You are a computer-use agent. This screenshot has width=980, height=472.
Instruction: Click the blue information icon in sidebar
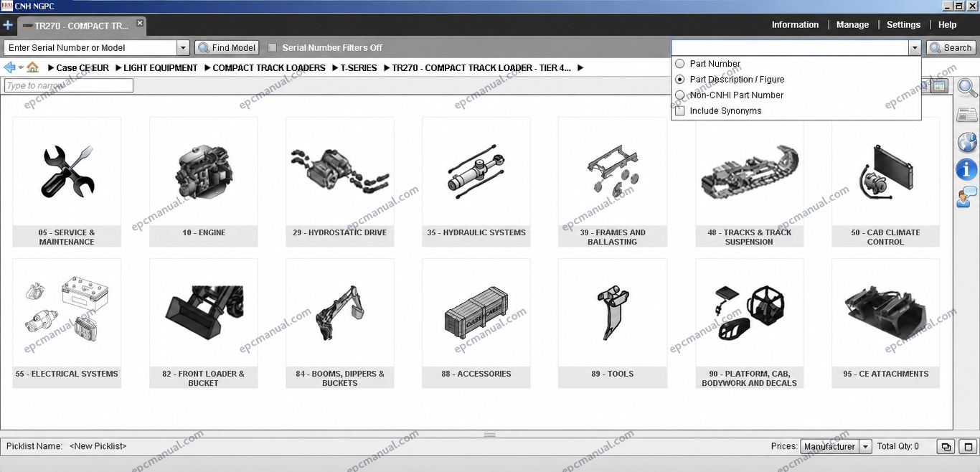tap(967, 169)
